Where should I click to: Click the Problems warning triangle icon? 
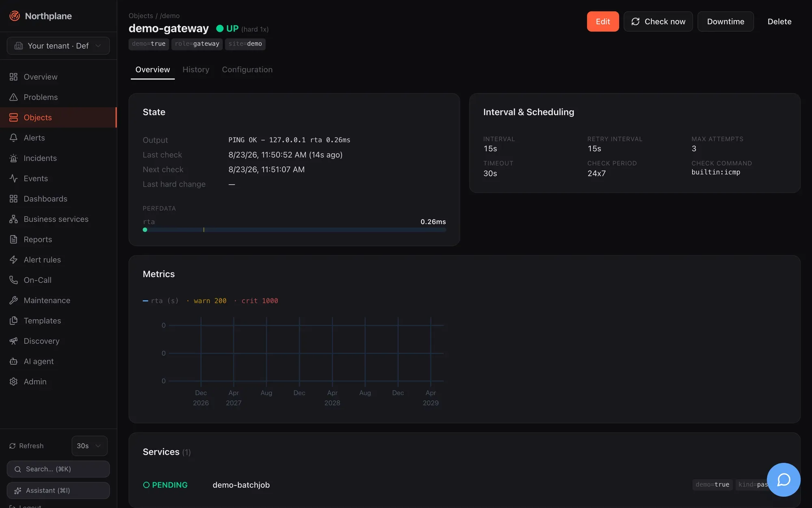point(13,97)
